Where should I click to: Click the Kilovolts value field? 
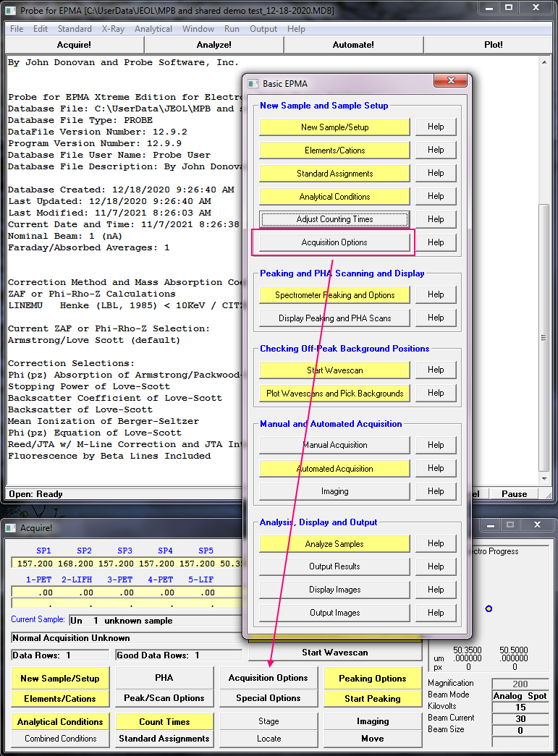pyautogui.click(x=520, y=707)
